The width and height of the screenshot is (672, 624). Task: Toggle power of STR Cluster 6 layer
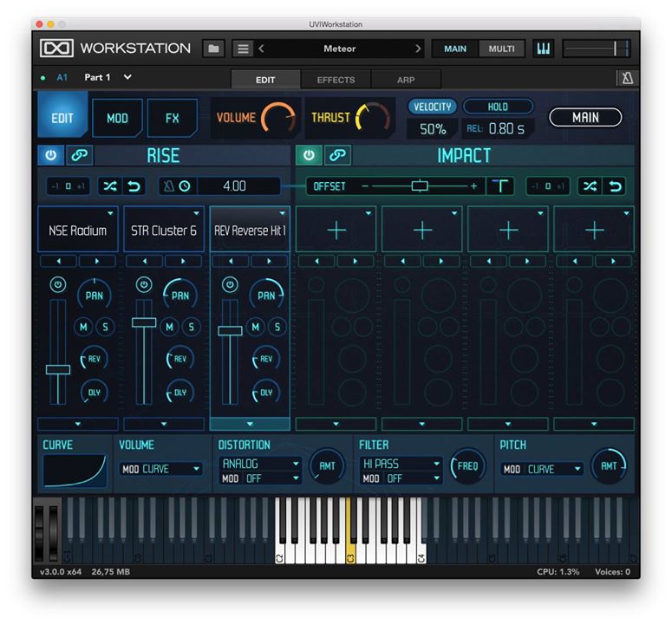144,284
